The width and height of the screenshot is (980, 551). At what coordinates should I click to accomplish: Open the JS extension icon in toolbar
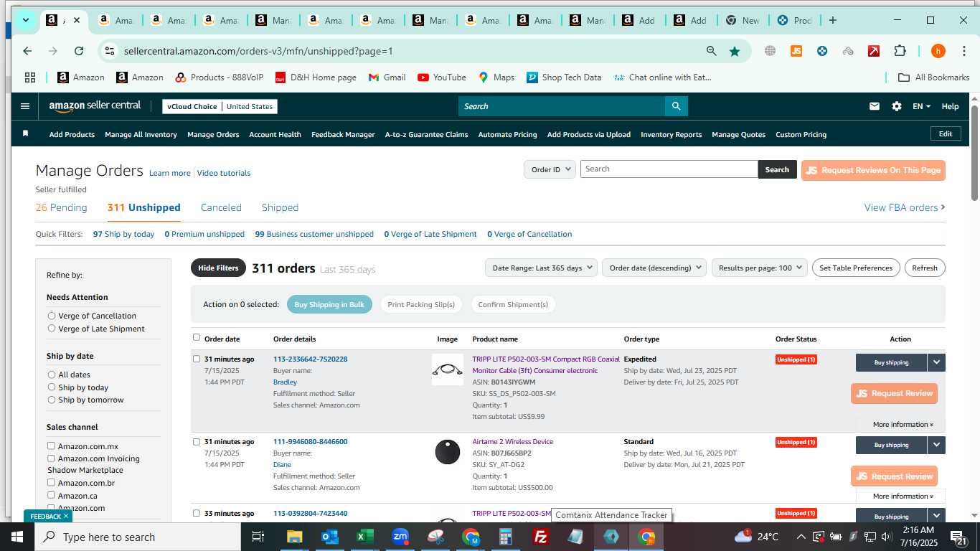796,51
